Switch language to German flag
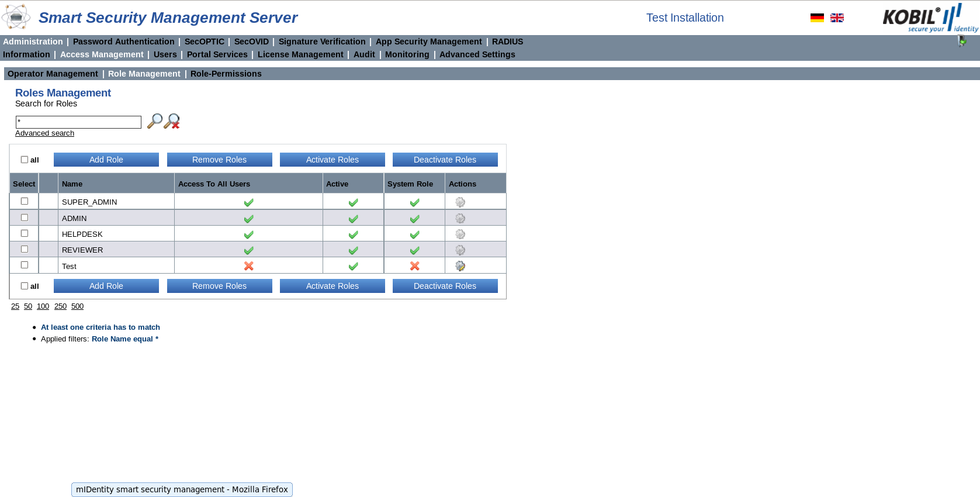980x497 pixels. click(817, 18)
